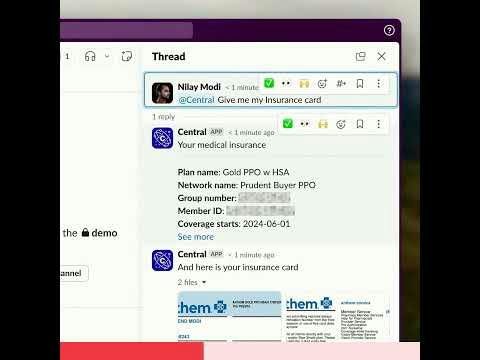Open the canvas icon in the channel header
This screenshot has width=480, height=360.
pos(127,56)
